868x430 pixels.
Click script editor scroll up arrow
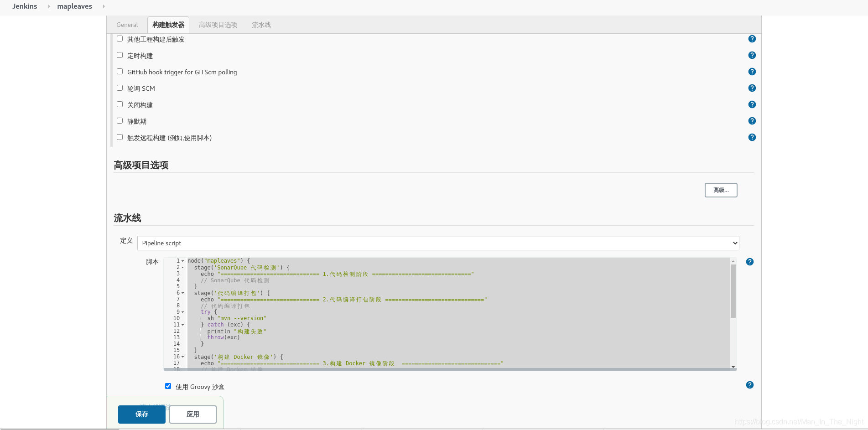[733, 261]
